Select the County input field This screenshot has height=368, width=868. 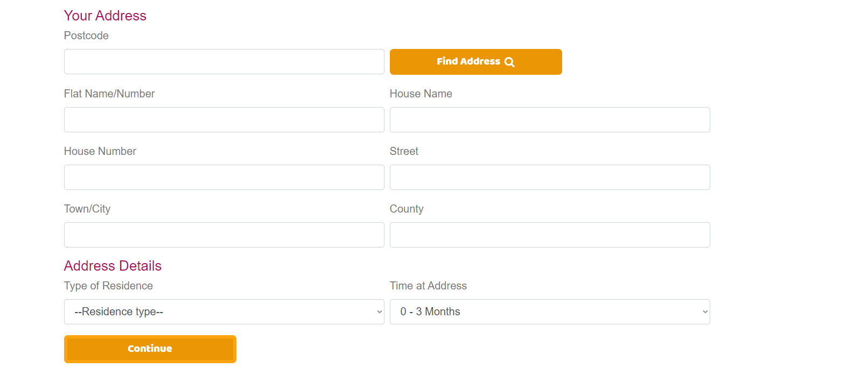[549, 235]
